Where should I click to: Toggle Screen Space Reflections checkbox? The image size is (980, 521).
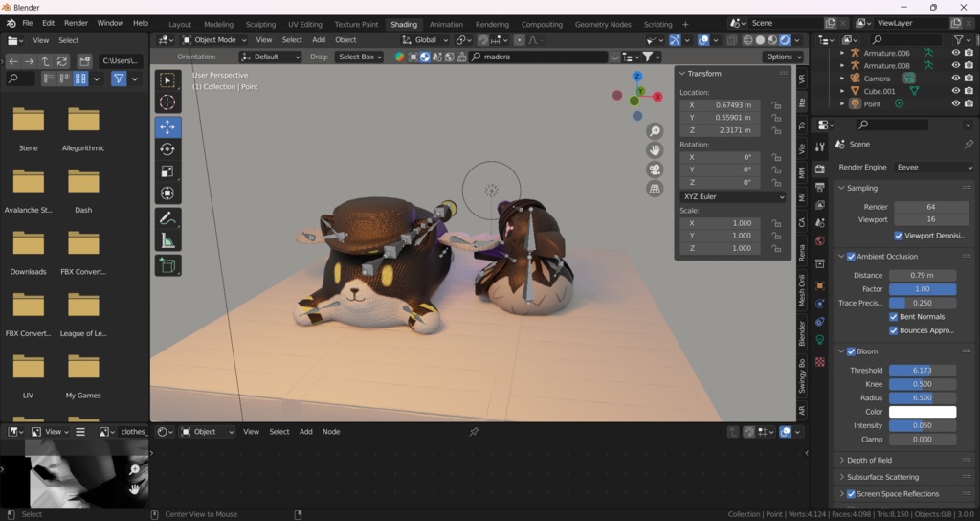[851, 494]
